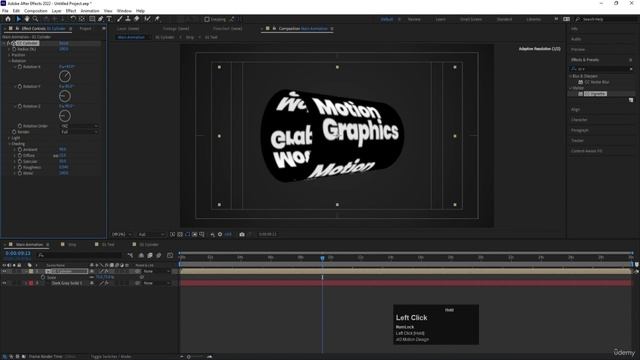
Task: Click the Rotation X stopwatch
Action: pyautogui.click(x=20, y=67)
